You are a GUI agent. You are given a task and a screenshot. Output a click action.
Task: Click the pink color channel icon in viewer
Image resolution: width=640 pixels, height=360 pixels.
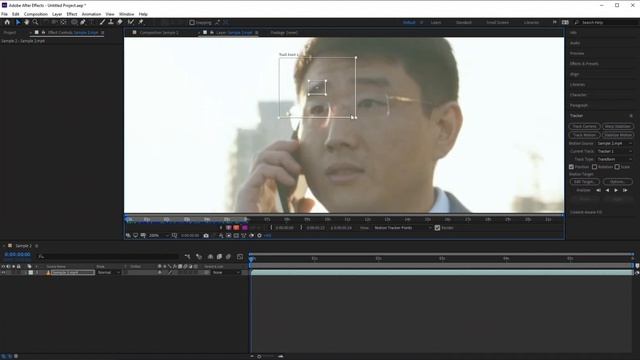[229, 228]
